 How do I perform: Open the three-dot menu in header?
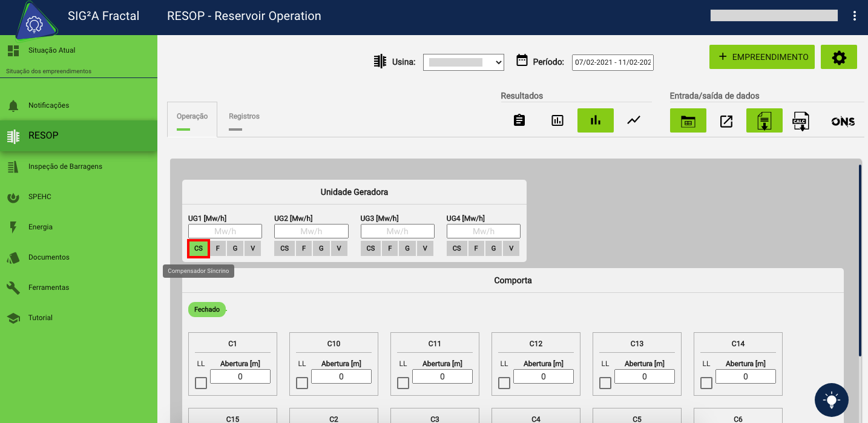tap(854, 16)
